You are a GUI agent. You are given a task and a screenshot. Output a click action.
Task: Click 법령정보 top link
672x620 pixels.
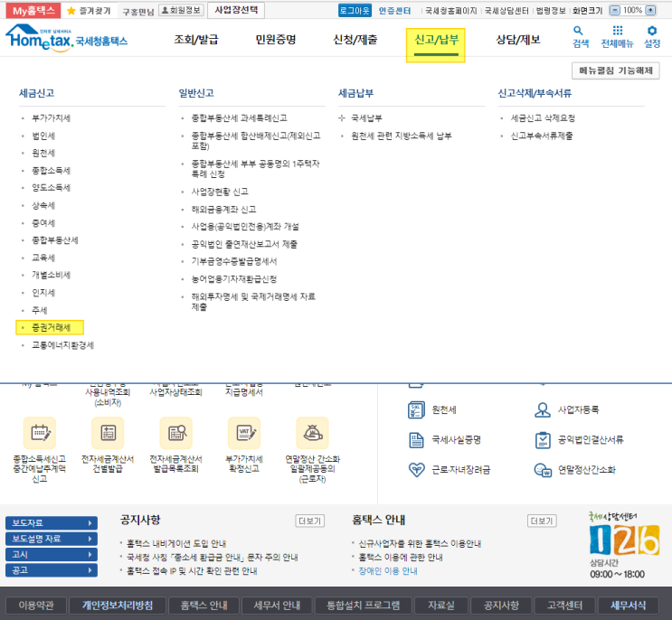(x=551, y=11)
